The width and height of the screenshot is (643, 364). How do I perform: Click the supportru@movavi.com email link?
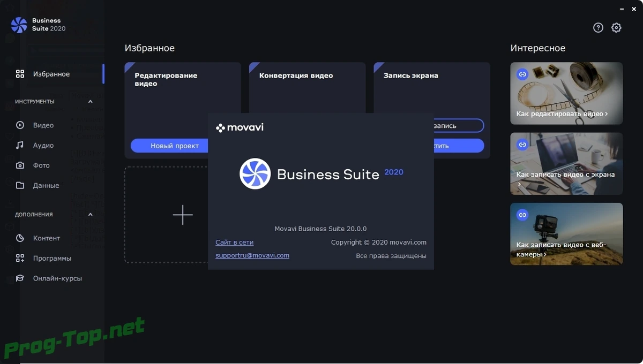coord(252,255)
